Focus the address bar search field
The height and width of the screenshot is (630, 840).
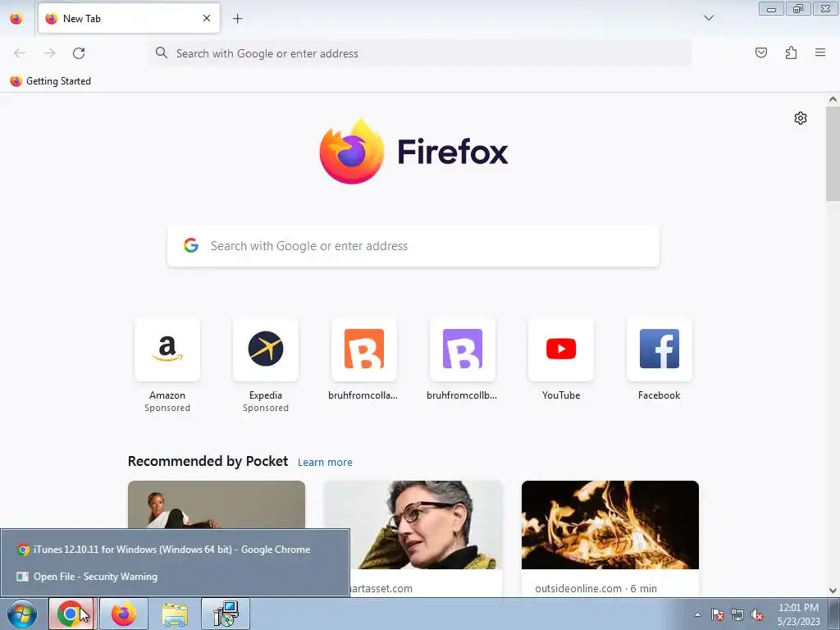click(421, 53)
